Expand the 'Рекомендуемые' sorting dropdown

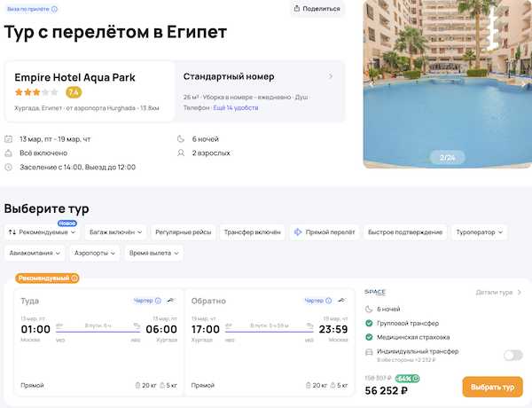(x=43, y=231)
